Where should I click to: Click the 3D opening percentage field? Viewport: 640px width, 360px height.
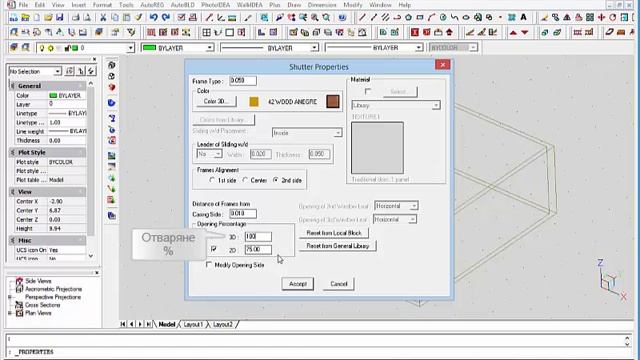pyautogui.click(x=258, y=237)
